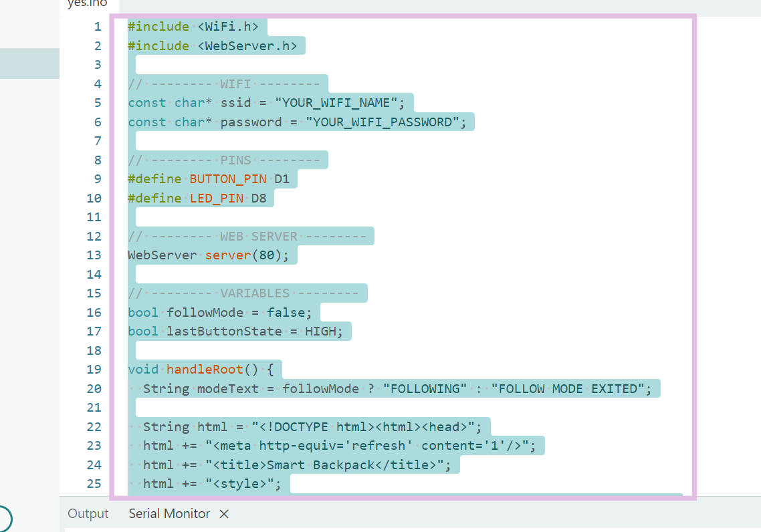Click the password variable name
This screenshot has height=532, width=761.
click(x=251, y=122)
